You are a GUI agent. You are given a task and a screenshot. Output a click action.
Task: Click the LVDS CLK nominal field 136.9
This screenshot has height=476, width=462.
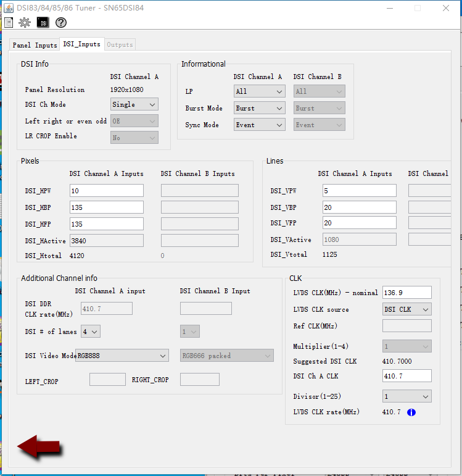coord(406,293)
